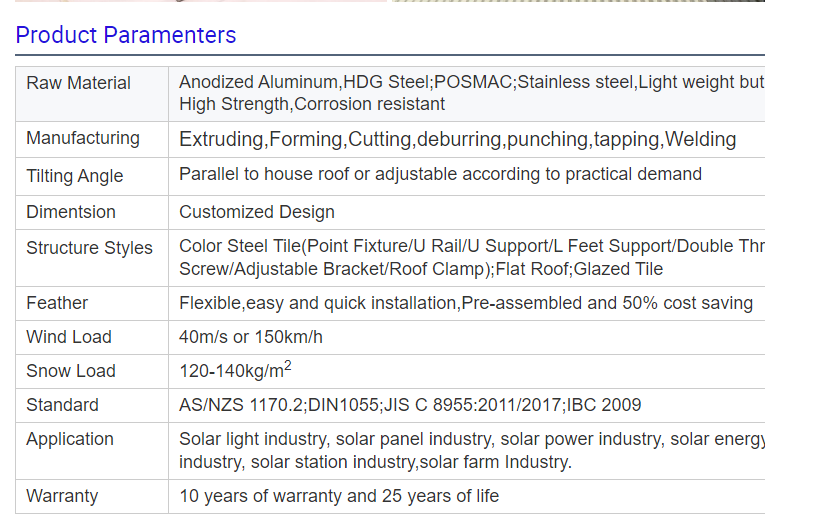The height and width of the screenshot is (527, 835).
Task: Select the Wind Load label
Action: (69, 337)
